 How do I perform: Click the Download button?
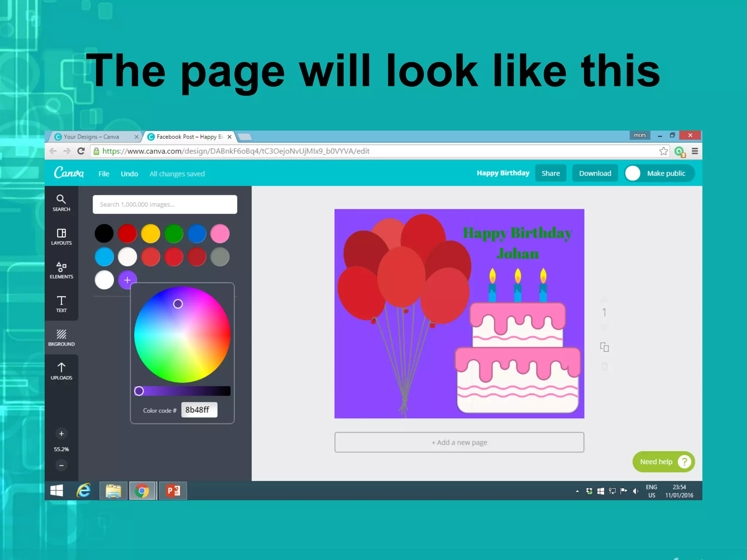595,173
